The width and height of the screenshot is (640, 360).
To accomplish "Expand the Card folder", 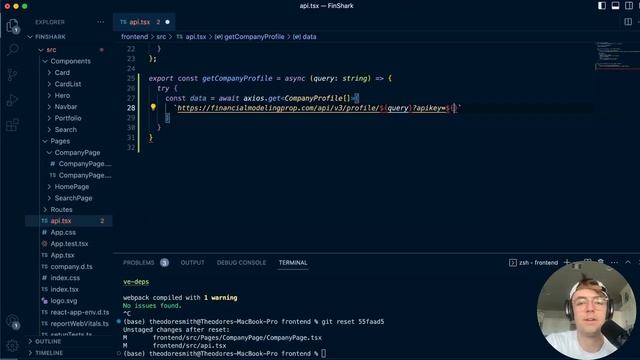I will point(62,73).
